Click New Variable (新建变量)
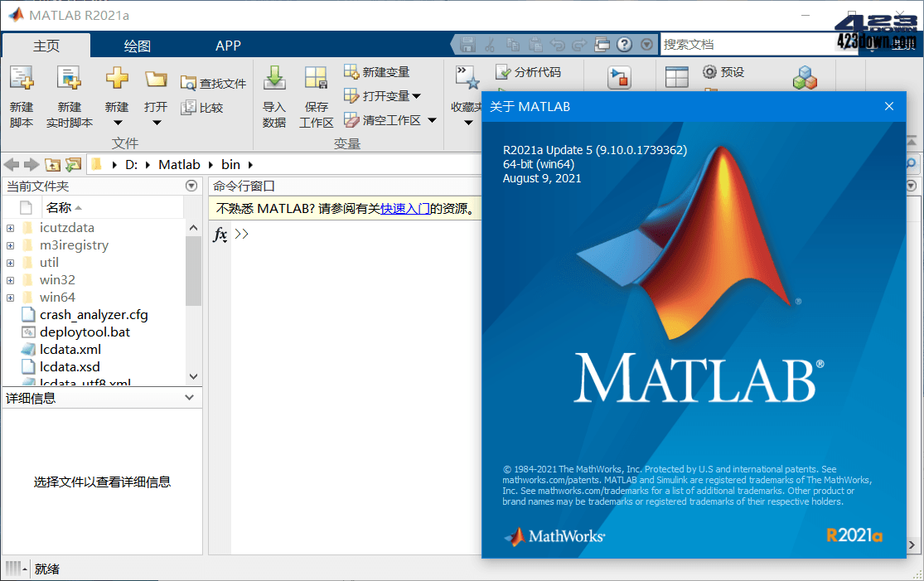Screen dimensions: 924x581 click(x=377, y=72)
